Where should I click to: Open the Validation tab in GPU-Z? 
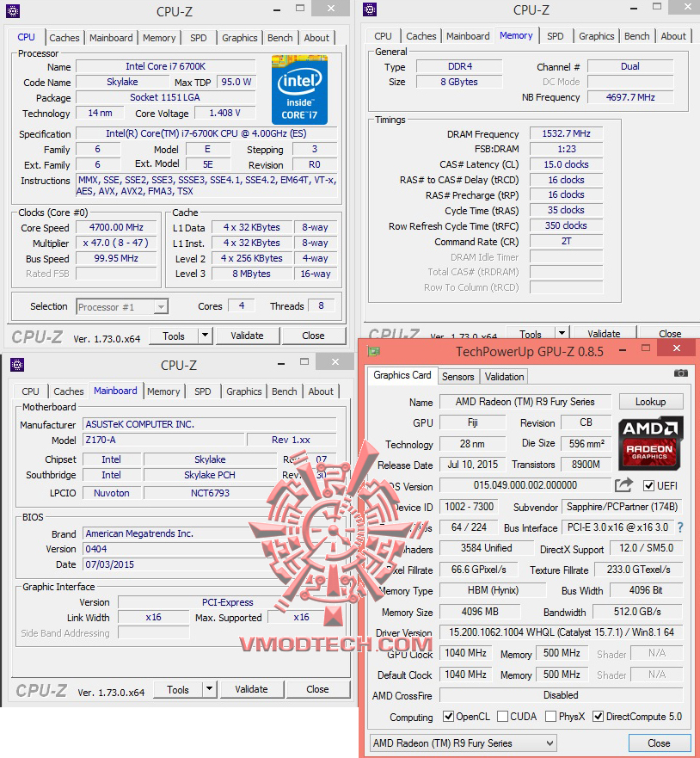pyautogui.click(x=504, y=377)
